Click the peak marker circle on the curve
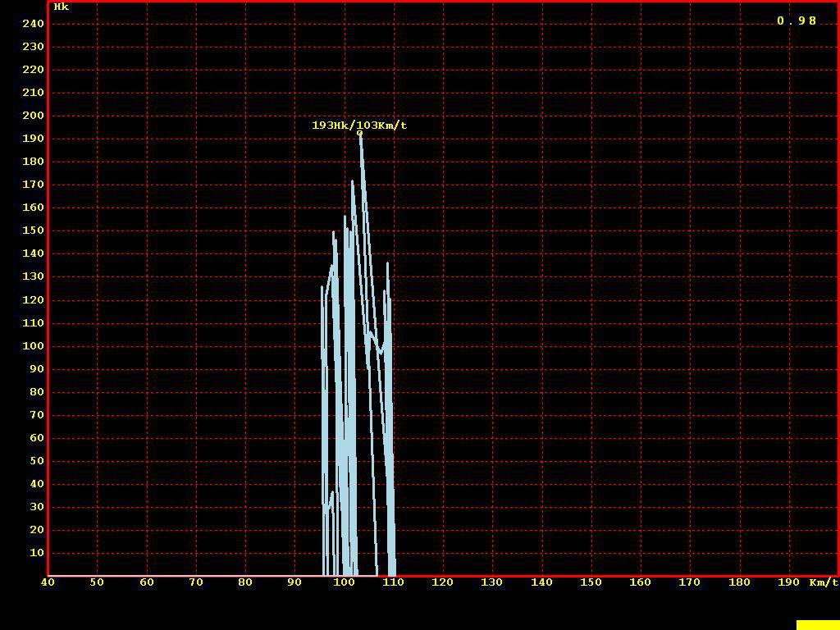The width and height of the screenshot is (840, 630). pos(359,133)
